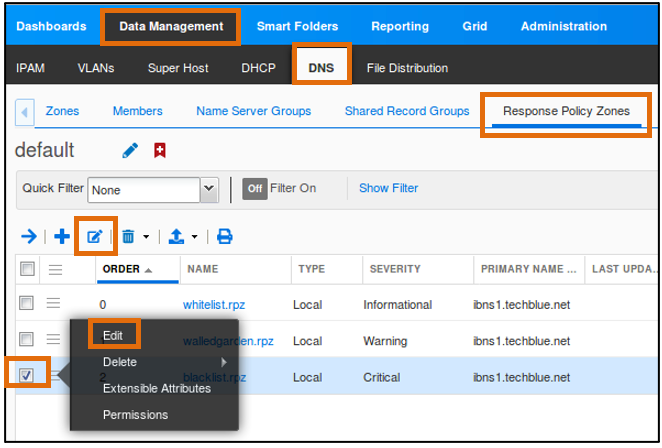Go to the Members tab
This screenshot has width=662, height=448.
point(138,111)
